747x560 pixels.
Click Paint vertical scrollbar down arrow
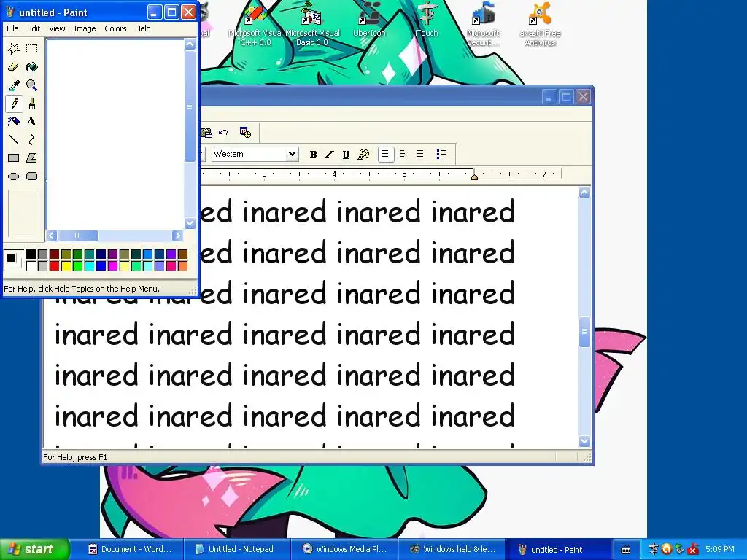pos(190,223)
